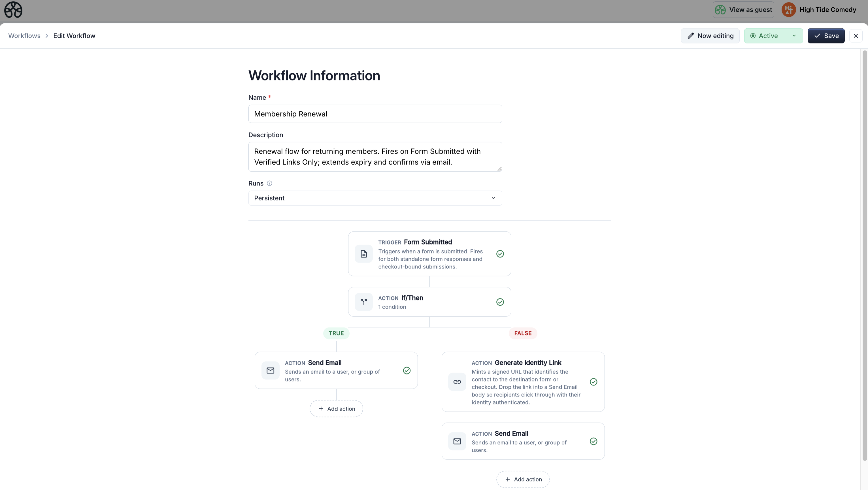Screen dimensions: 868x490
Task: Select Edit Workflow breadcrumb item
Action: [x=74, y=35]
